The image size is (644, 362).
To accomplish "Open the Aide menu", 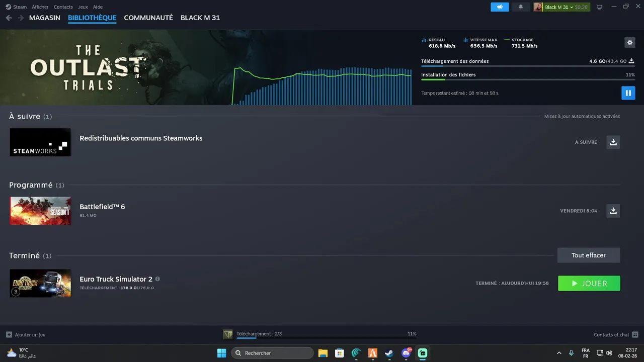I will pyautogui.click(x=98, y=7).
